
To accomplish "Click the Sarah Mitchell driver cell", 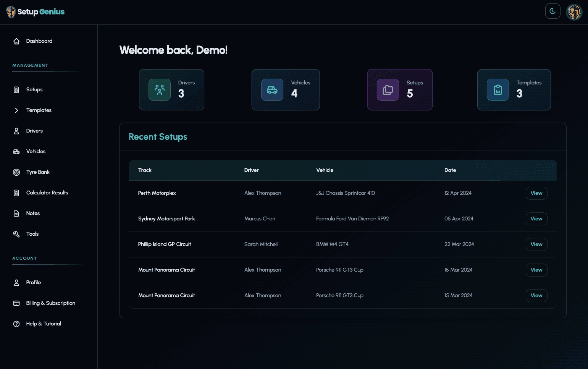I will tap(261, 244).
